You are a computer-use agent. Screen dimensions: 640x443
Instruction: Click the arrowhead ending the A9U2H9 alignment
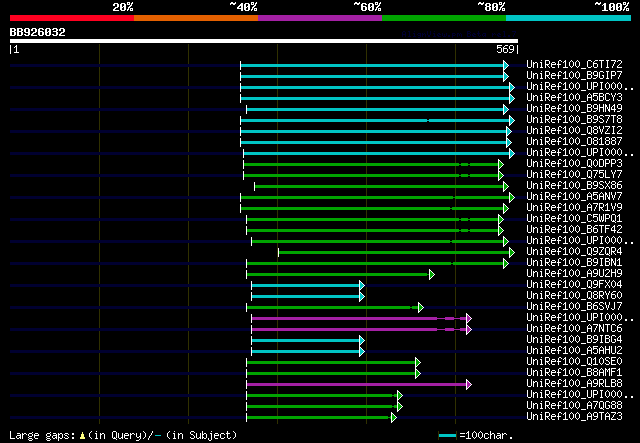[x=432, y=275]
